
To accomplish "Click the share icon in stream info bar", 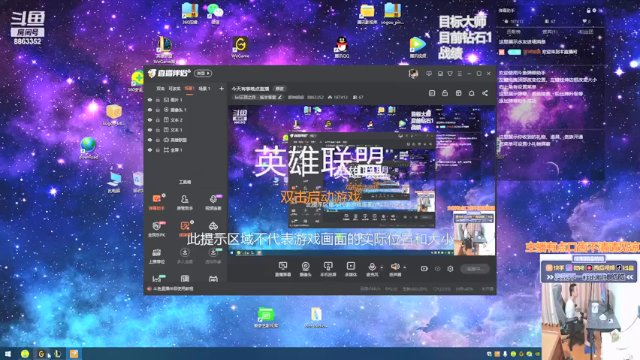I will point(484,93).
